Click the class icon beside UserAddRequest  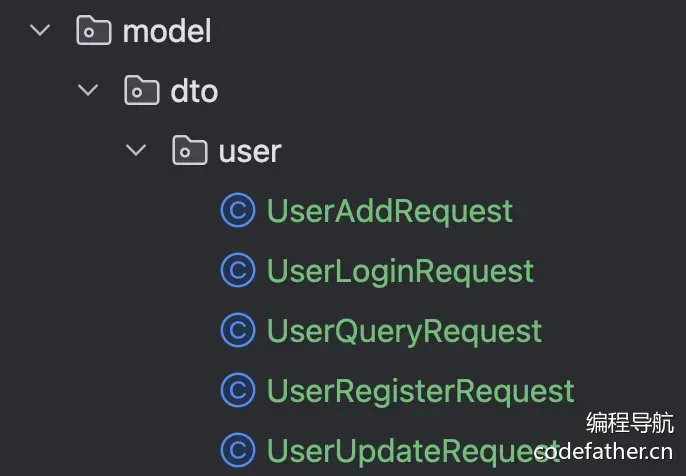coord(238,210)
